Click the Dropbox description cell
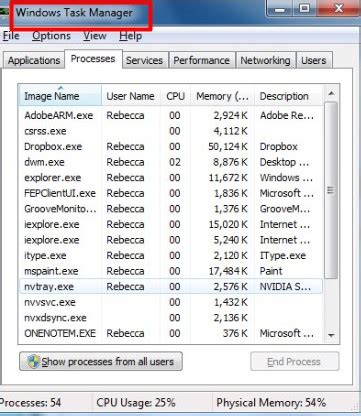 tap(278, 147)
